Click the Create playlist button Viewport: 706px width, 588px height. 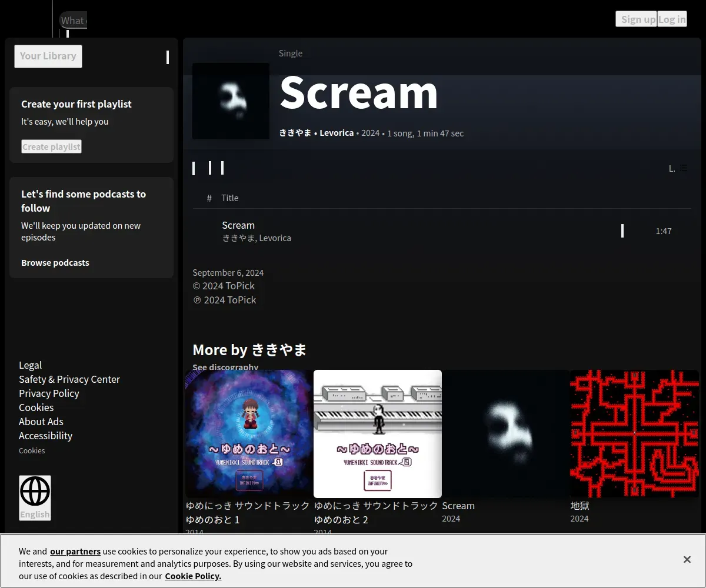(x=51, y=146)
